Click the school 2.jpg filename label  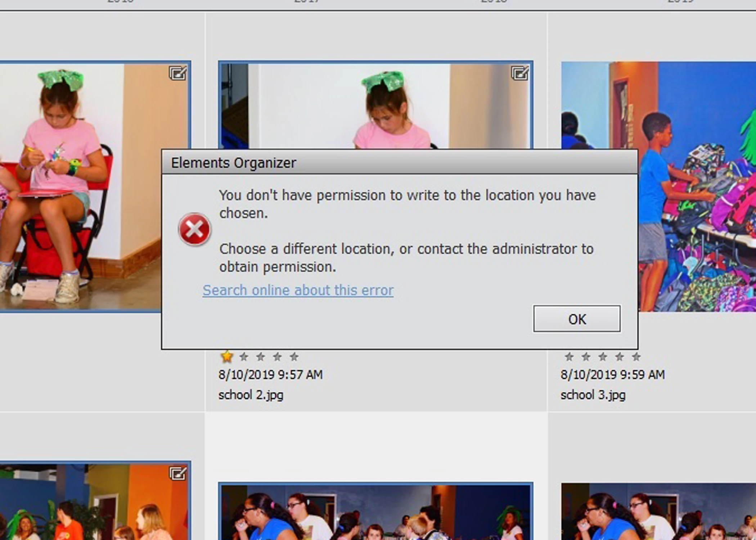coord(251,395)
